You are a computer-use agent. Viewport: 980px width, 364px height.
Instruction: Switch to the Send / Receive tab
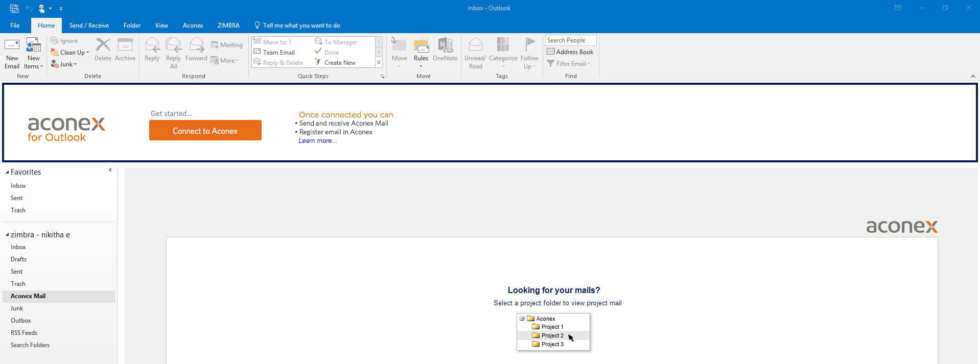tap(89, 26)
